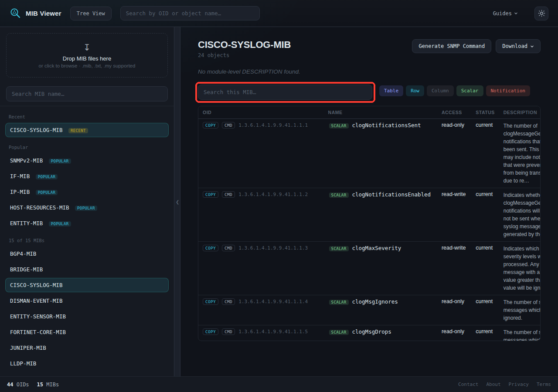Open the recent CISCO-SYSLOG-MIB entry

pos(87,130)
